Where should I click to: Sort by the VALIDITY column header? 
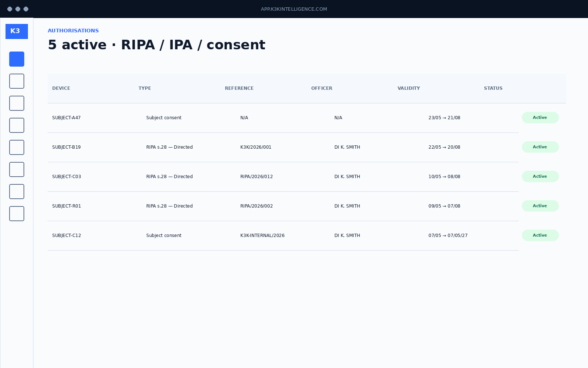coord(409,88)
